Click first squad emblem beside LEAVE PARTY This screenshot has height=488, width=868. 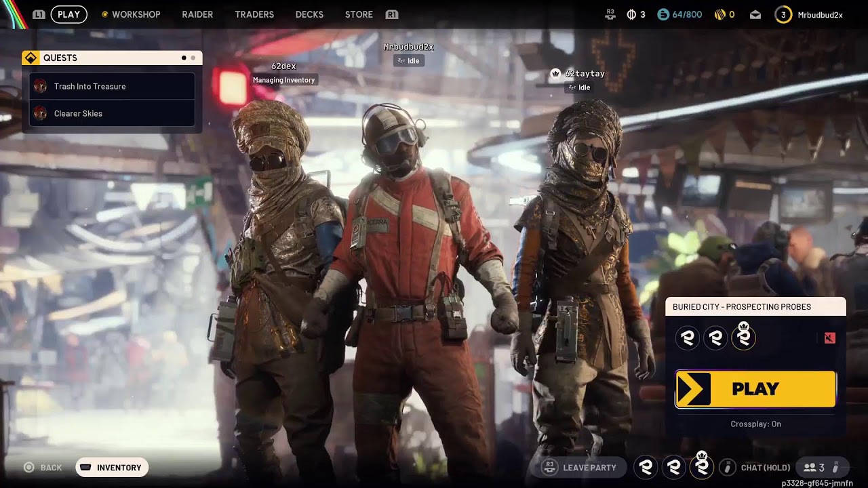coord(646,467)
